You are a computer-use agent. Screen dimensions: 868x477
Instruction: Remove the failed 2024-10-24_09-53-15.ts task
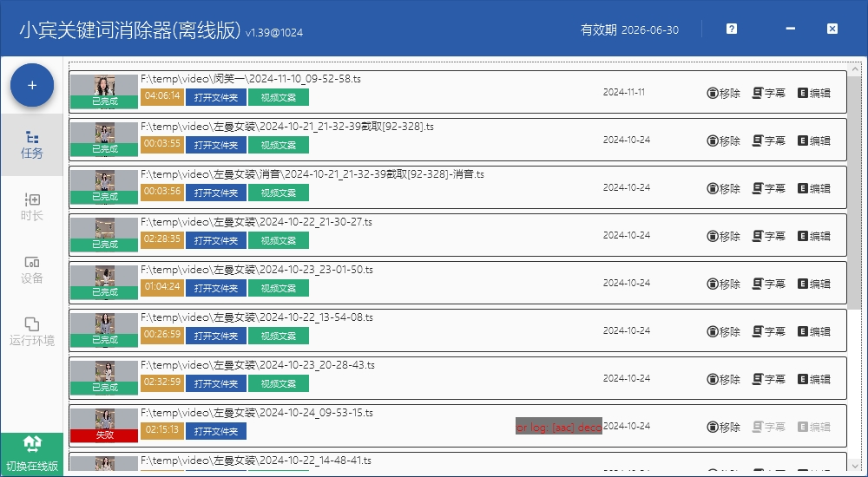click(x=724, y=427)
